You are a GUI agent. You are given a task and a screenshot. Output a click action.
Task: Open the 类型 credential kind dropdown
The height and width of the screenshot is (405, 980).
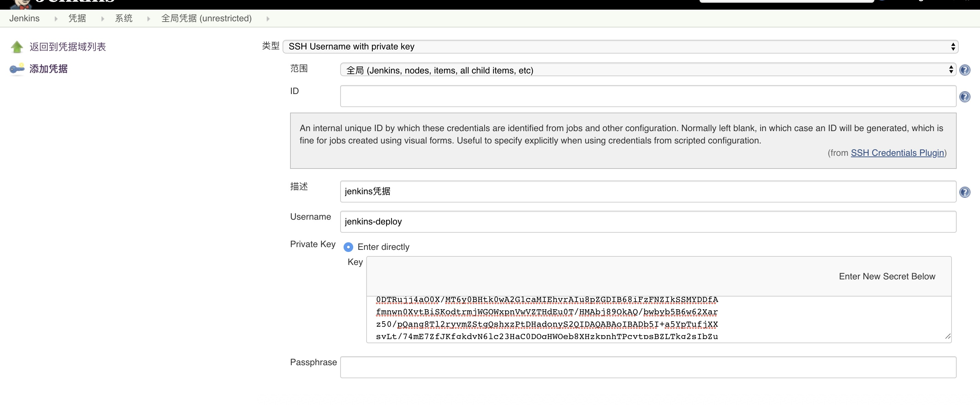point(620,46)
